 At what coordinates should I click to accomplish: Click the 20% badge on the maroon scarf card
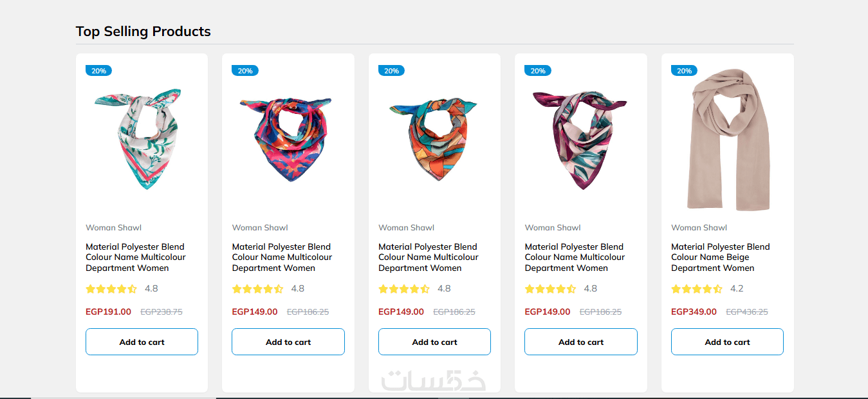(538, 71)
